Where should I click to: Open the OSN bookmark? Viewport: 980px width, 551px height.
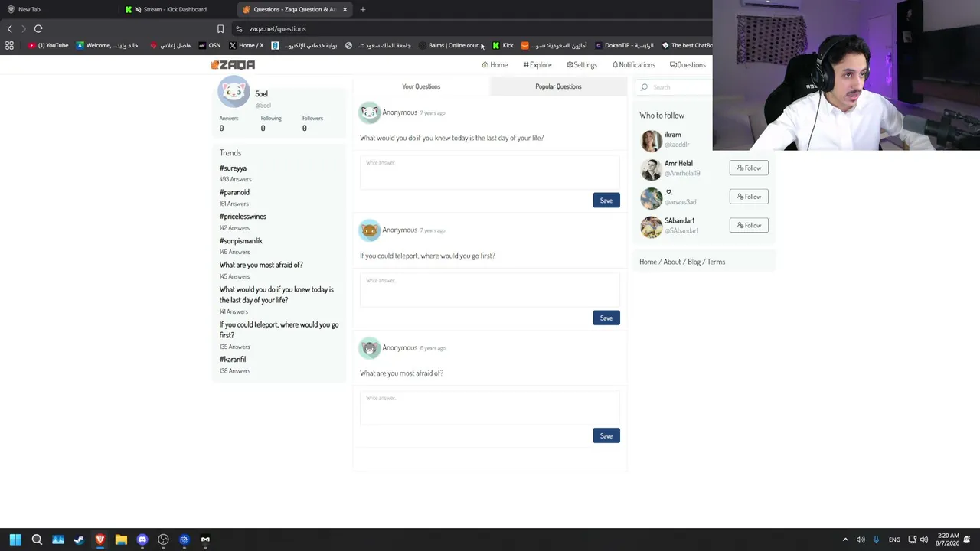click(210, 45)
